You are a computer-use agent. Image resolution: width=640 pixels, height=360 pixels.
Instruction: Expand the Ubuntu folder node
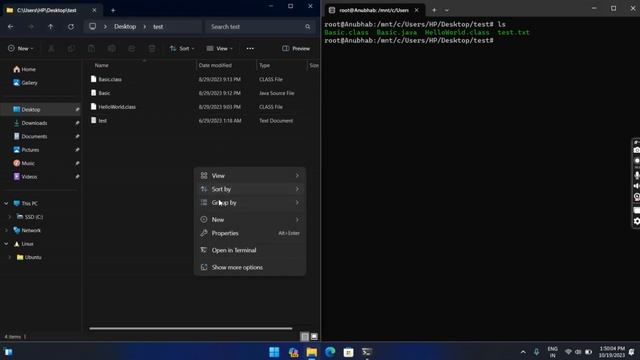(x=10, y=257)
